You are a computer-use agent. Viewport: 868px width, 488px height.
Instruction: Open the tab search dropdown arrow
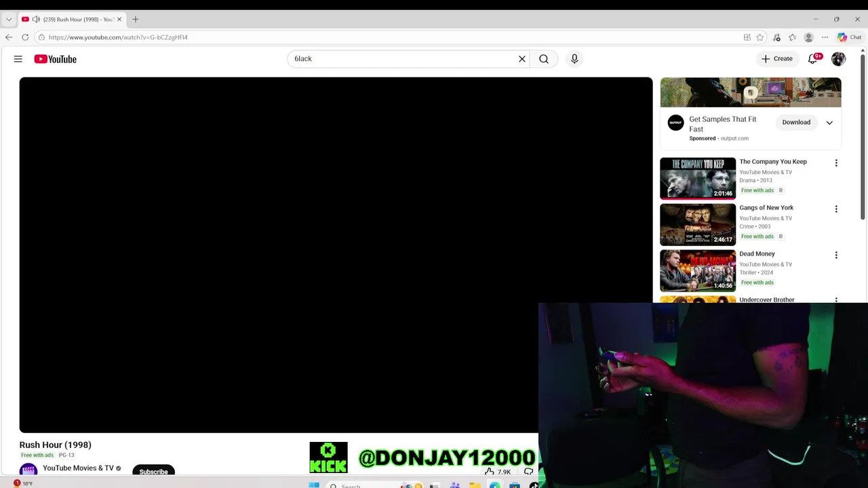coord(9,19)
